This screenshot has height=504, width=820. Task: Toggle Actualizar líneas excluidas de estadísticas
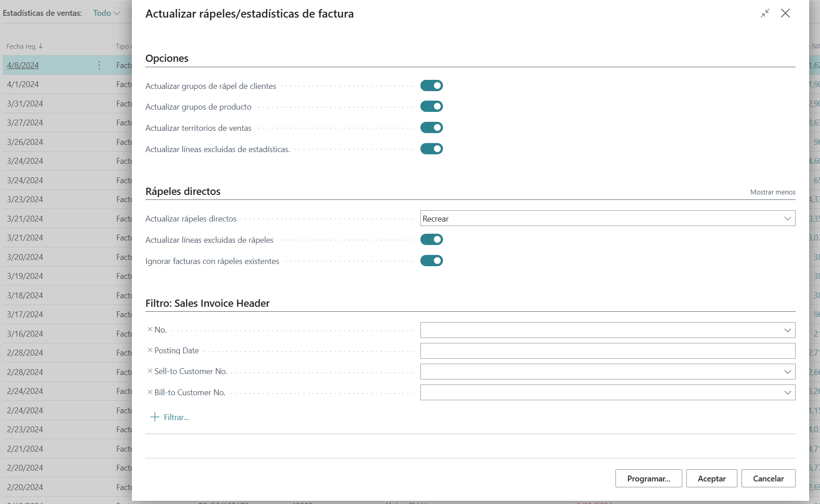click(x=432, y=149)
